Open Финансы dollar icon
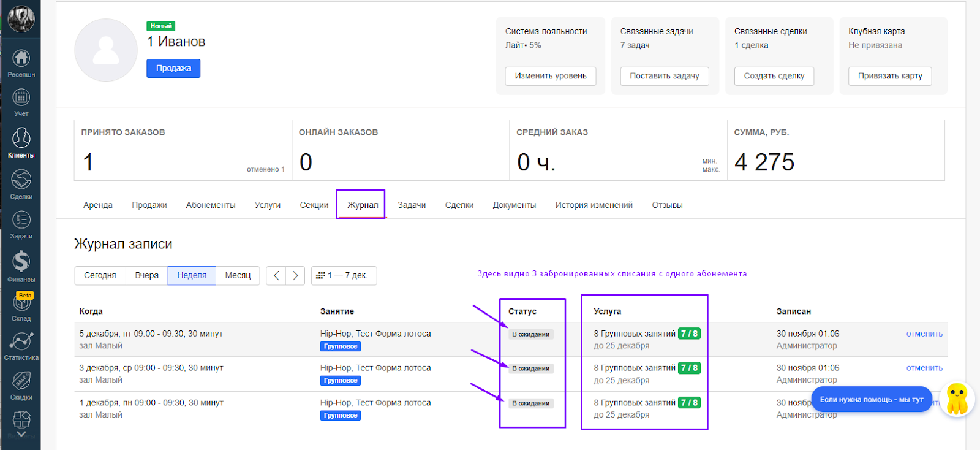This screenshot has width=980, height=450. coord(21,262)
